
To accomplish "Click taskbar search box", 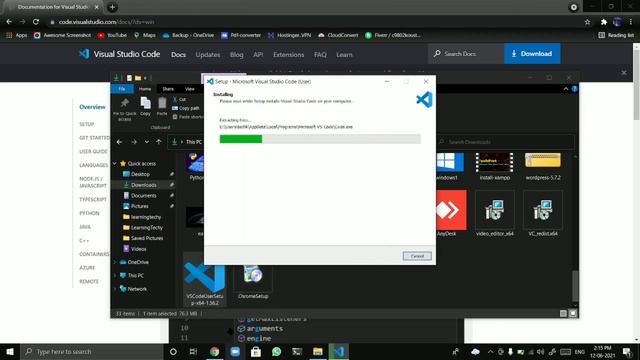I will click(x=92, y=351).
